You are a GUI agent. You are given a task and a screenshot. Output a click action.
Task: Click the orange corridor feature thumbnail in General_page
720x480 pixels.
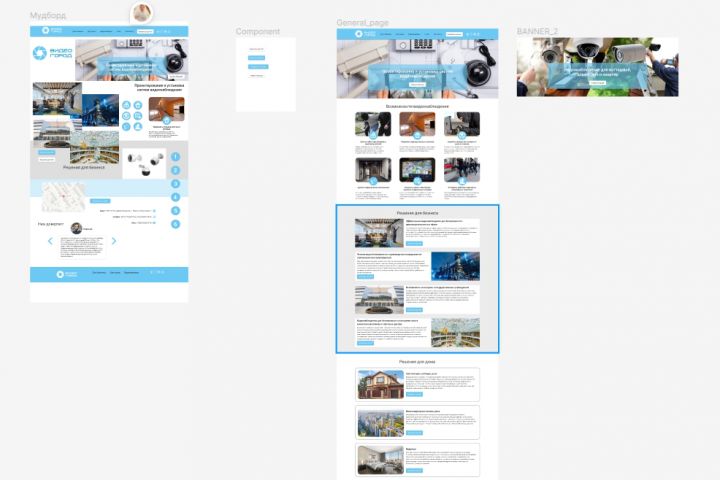tap(417, 124)
